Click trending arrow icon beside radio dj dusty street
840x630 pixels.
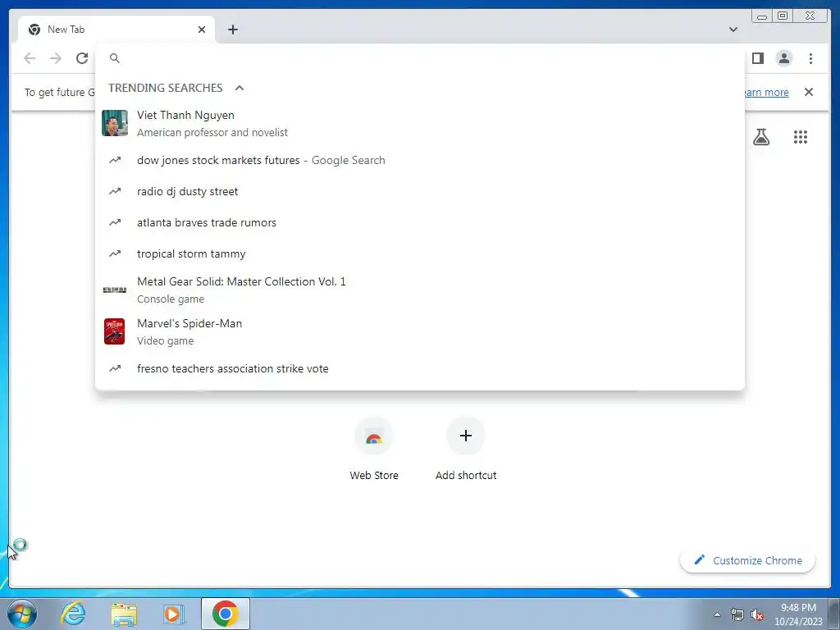pos(115,191)
